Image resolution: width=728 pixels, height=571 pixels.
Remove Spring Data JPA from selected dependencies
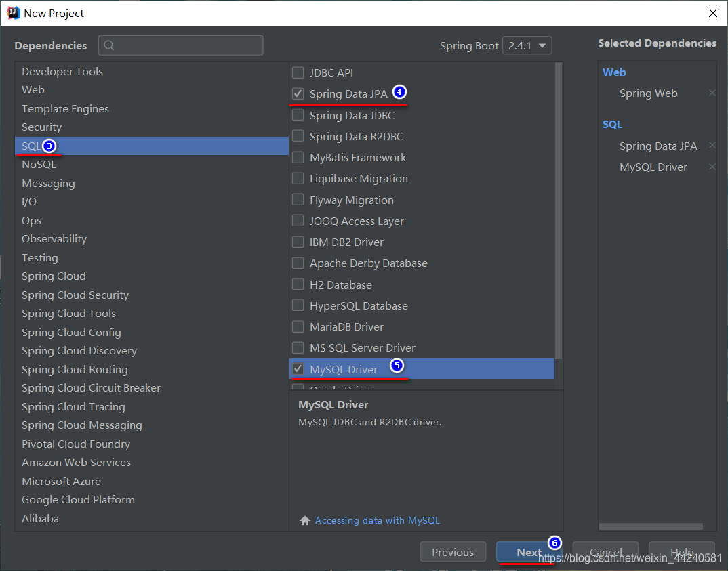[712, 145]
